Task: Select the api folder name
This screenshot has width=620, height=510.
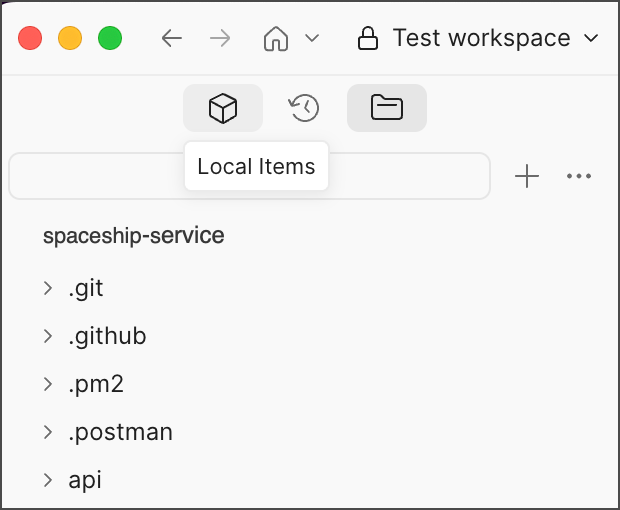Action: point(85,480)
